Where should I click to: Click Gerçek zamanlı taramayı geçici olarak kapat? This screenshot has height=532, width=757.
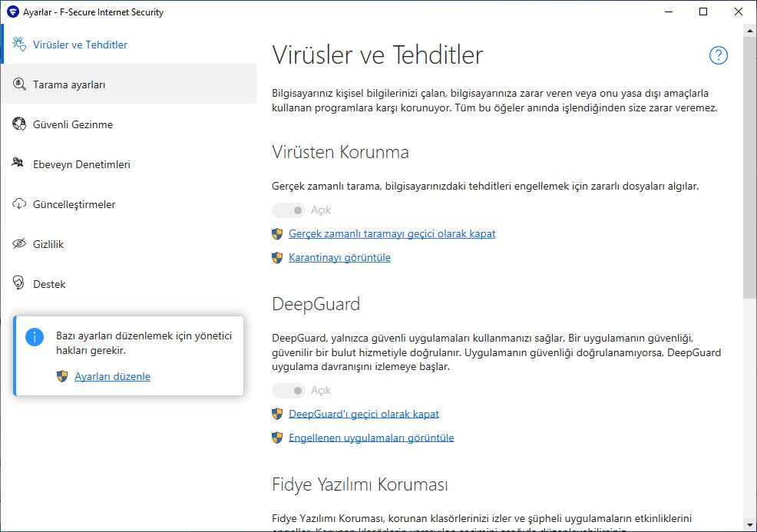(x=392, y=233)
